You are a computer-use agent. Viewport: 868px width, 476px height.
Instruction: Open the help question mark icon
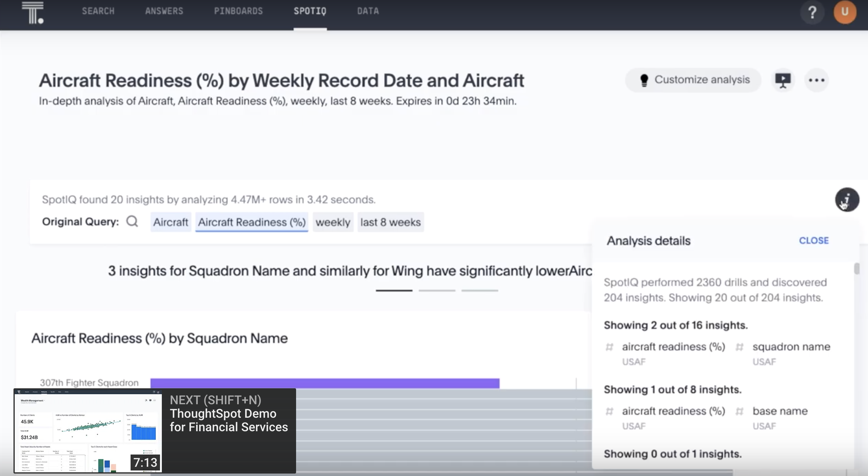[812, 13]
